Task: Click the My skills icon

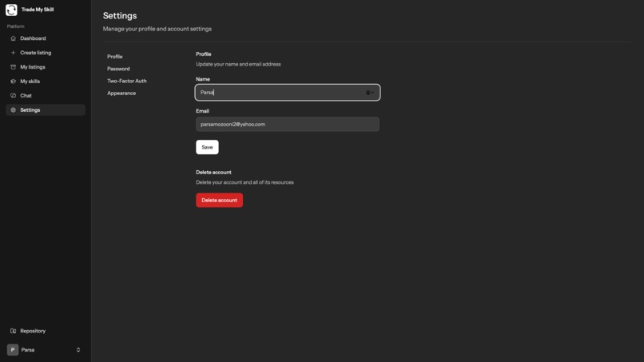Action: click(13, 82)
